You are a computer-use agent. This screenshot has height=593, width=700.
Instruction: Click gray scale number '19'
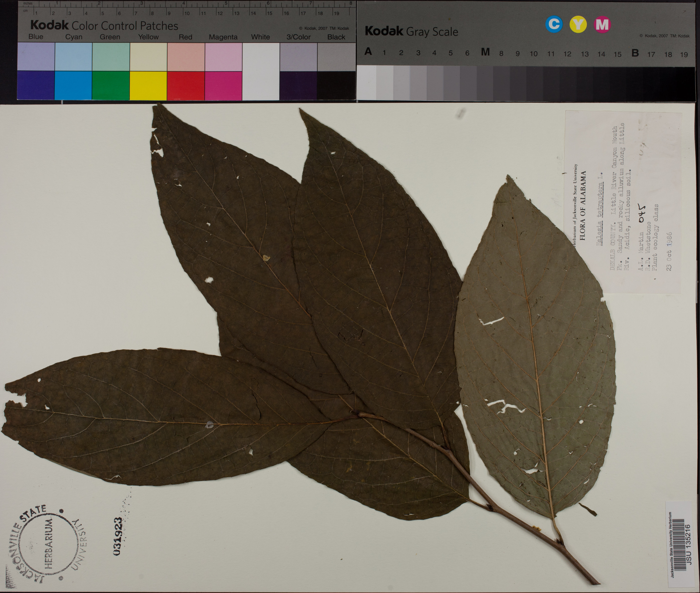pos(684,54)
